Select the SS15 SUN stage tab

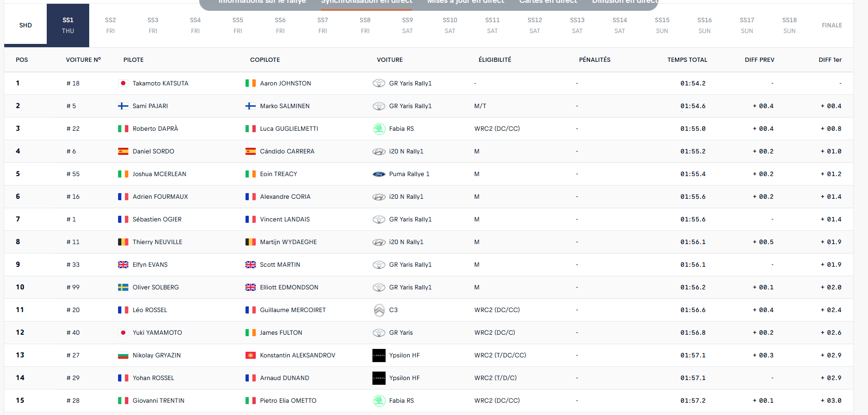[x=662, y=25]
